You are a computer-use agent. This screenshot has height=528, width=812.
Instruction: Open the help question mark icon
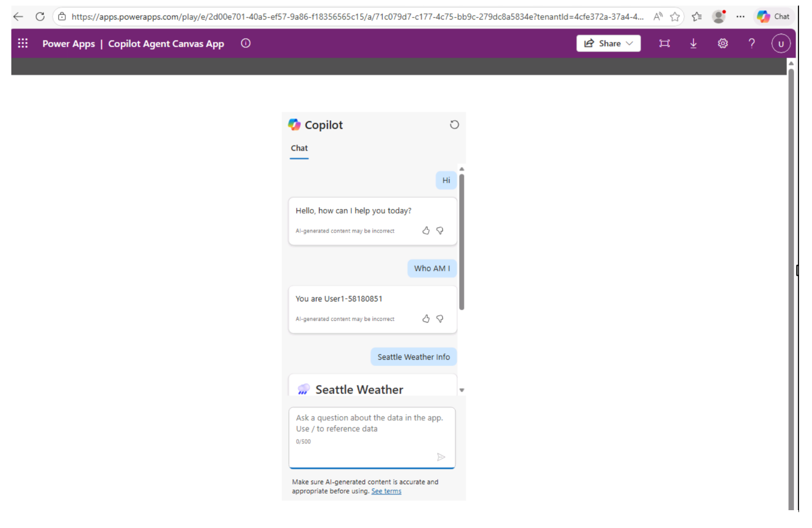pyautogui.click(x=752, y=43)
